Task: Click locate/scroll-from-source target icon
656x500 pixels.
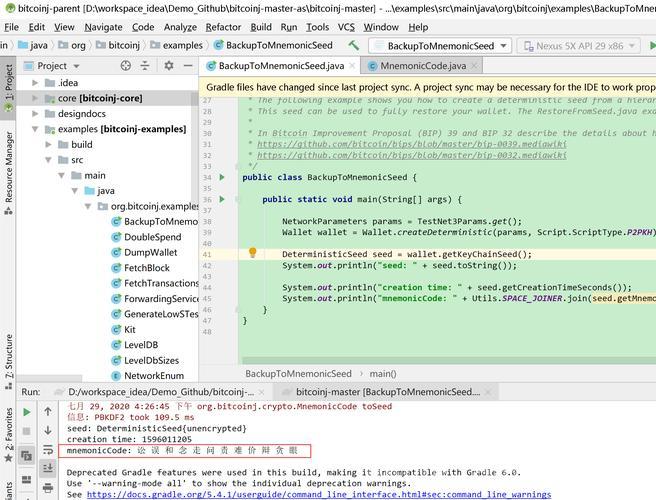Action: point(126,66)
